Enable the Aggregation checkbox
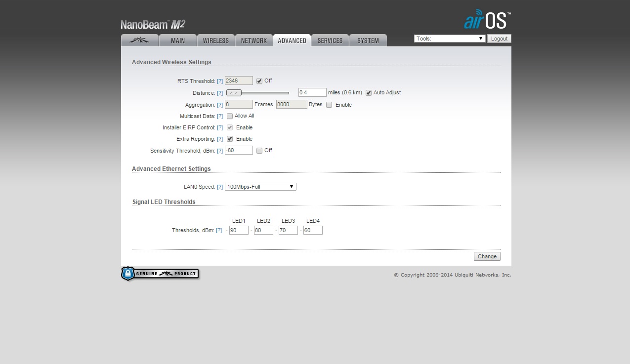Viewport: 630px width, 364px height. click(329, 105)
